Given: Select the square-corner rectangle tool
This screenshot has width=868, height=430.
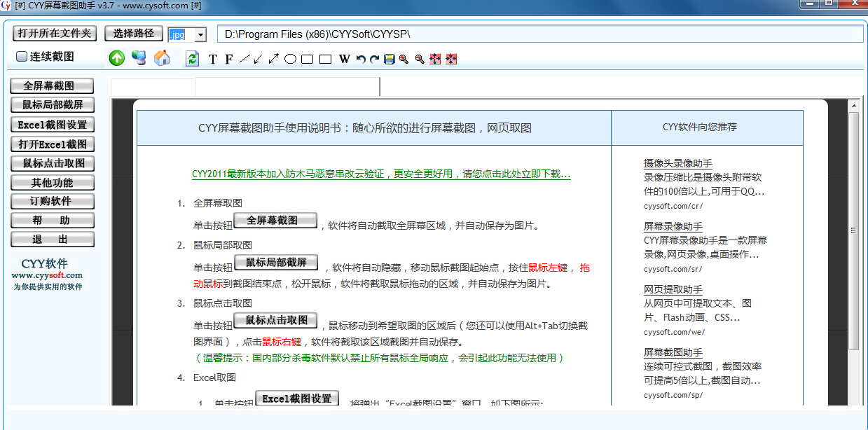Looking at the screenshot, I should tap(325, 60).
